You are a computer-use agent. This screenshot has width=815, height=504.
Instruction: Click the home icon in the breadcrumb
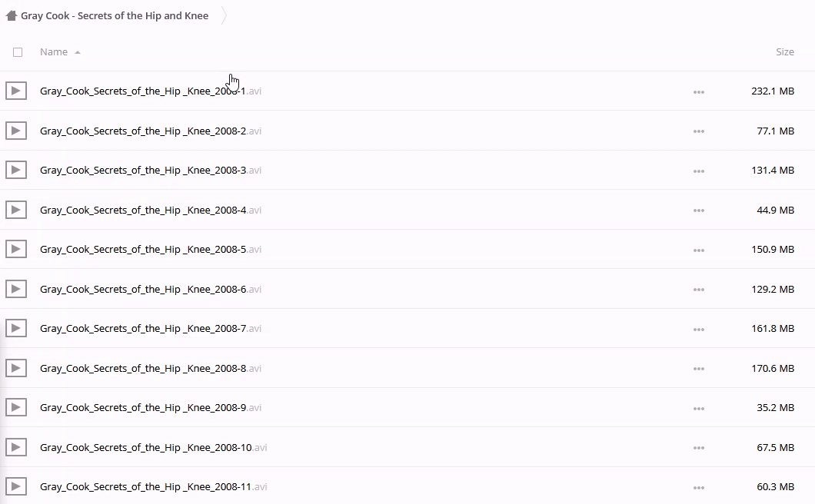pyautogui.click(x=12, y=15)
